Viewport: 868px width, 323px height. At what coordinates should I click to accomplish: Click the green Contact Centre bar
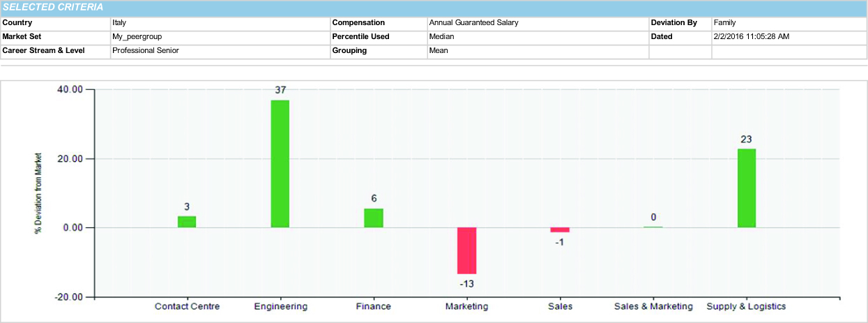[x=187, y=222]
